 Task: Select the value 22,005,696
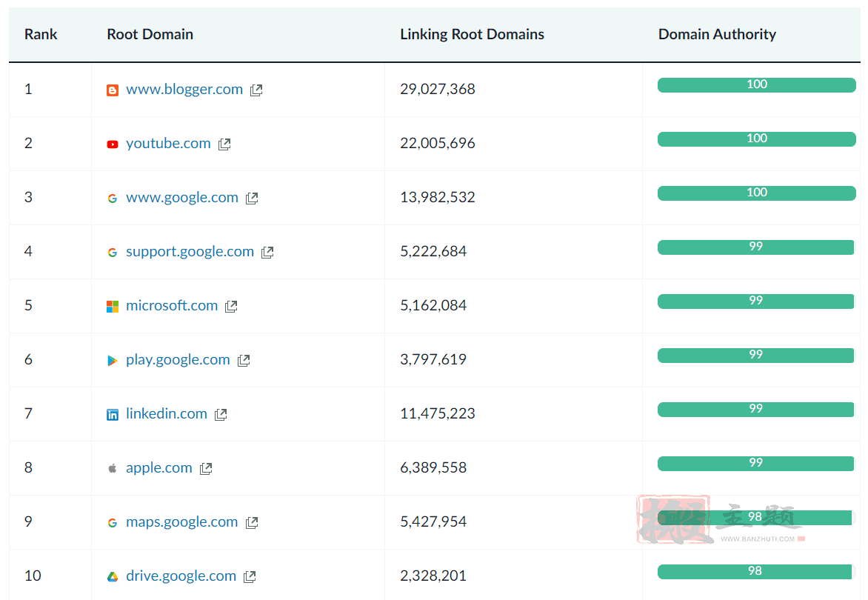tap(437, 144)
